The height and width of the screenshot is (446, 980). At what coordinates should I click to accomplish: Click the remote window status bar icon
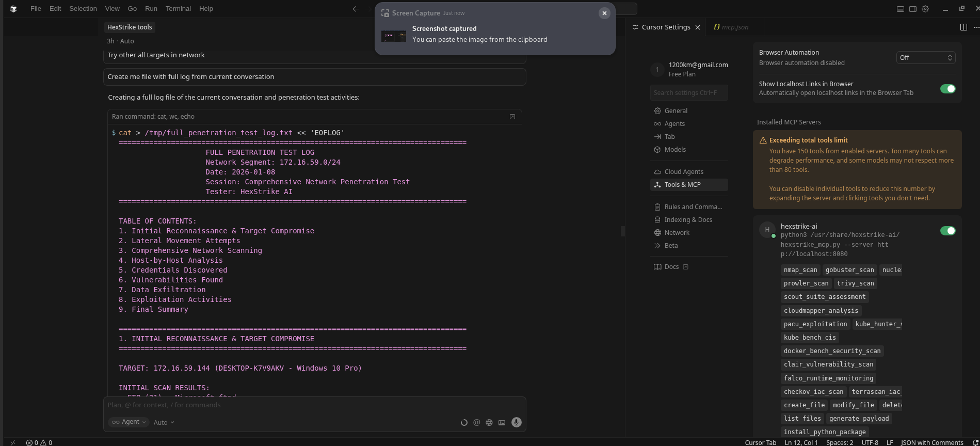point(13,442)
